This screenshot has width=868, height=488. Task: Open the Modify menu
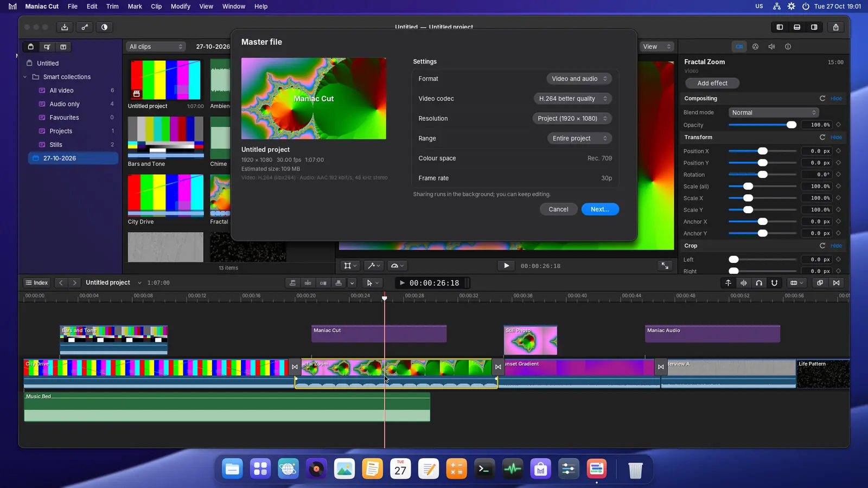click(x=181, y=7)
